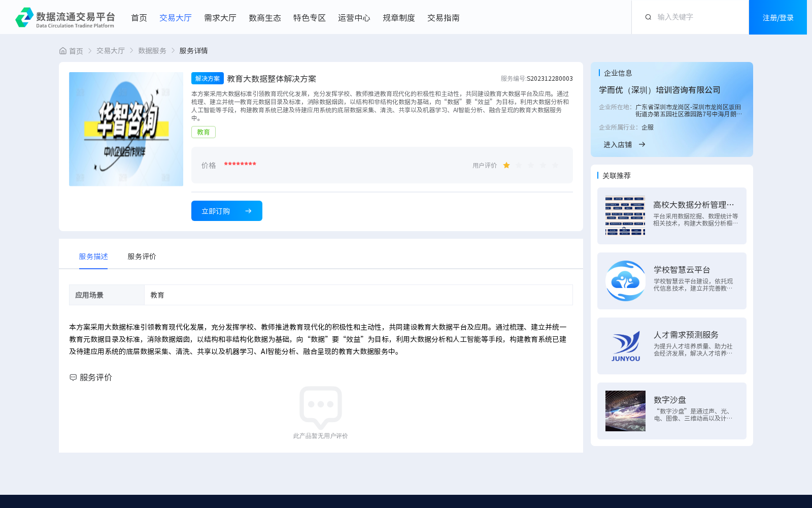
Task: Open 数字沙盘 recommendation title
Action: [670, 400]
